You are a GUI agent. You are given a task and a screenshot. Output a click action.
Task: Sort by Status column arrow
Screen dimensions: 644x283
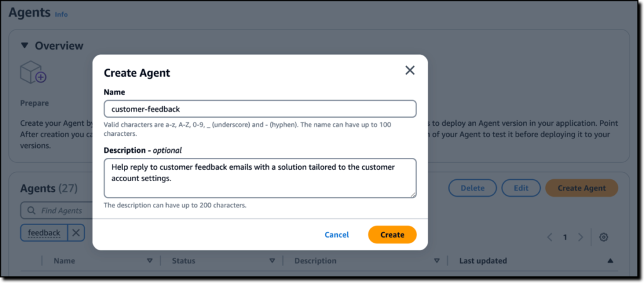tap(272, 261)
